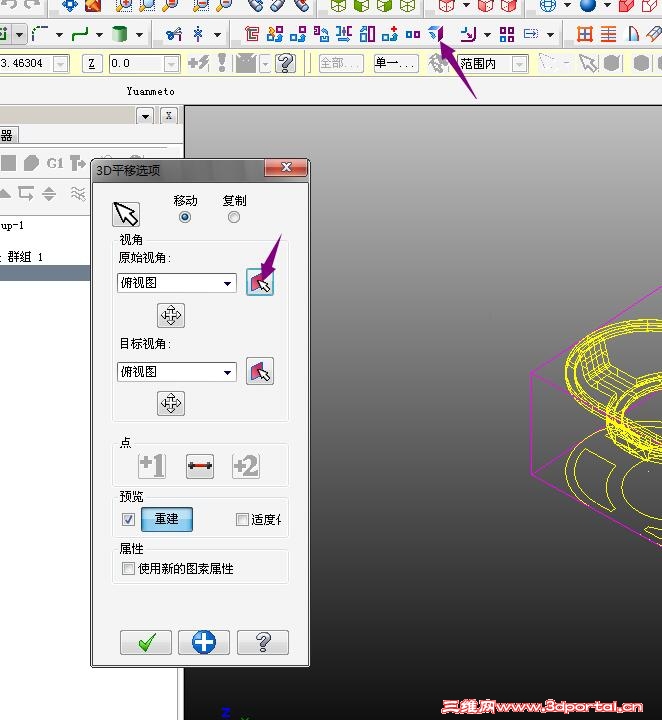The height and width of the screenshot is (720, 662).
Task: Click the red from-to line points button
Action: (200, 466)
